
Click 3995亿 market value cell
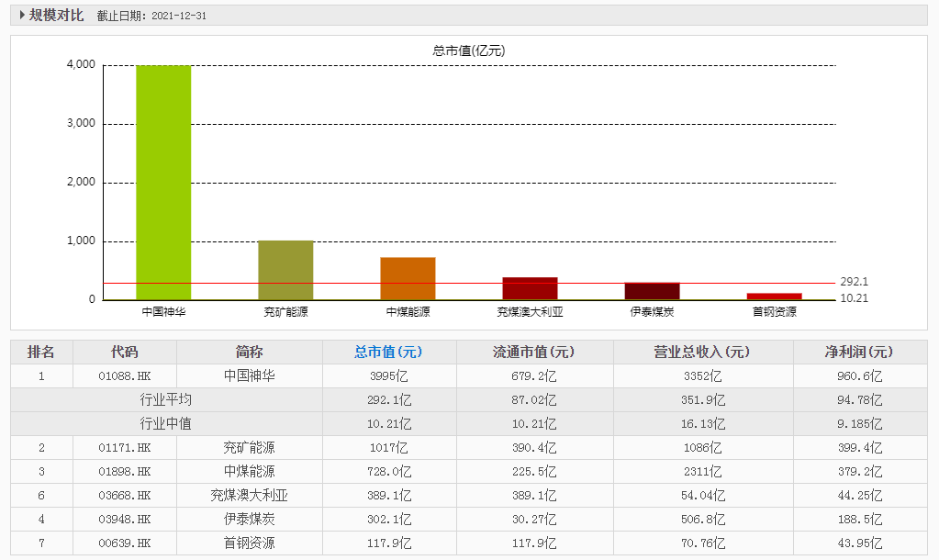tap(388, 376)
